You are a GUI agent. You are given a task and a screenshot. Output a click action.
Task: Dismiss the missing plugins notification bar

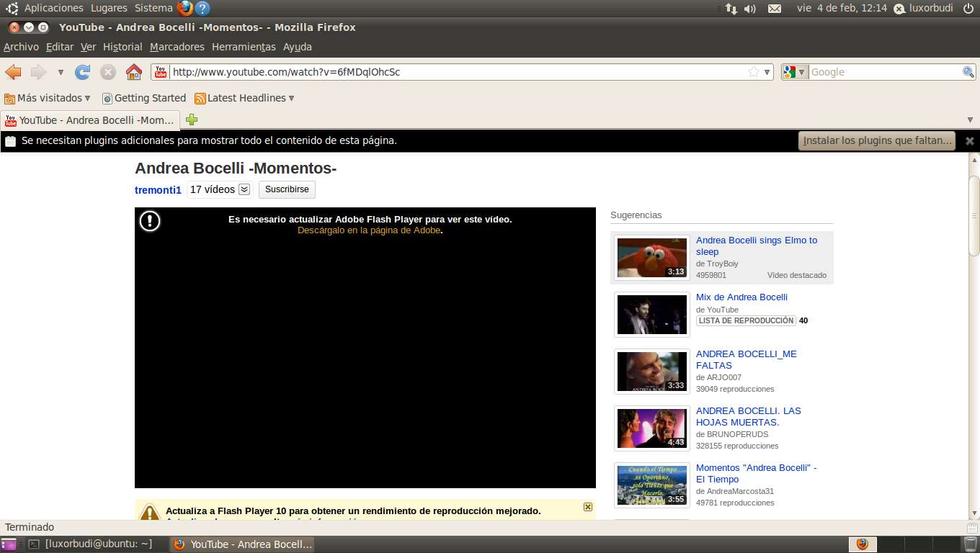[969, 140]
